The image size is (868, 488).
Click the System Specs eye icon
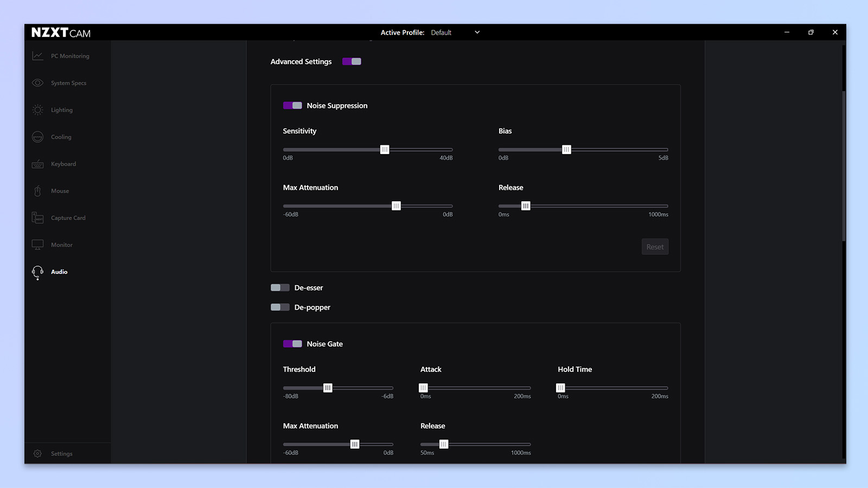(37, 83)
